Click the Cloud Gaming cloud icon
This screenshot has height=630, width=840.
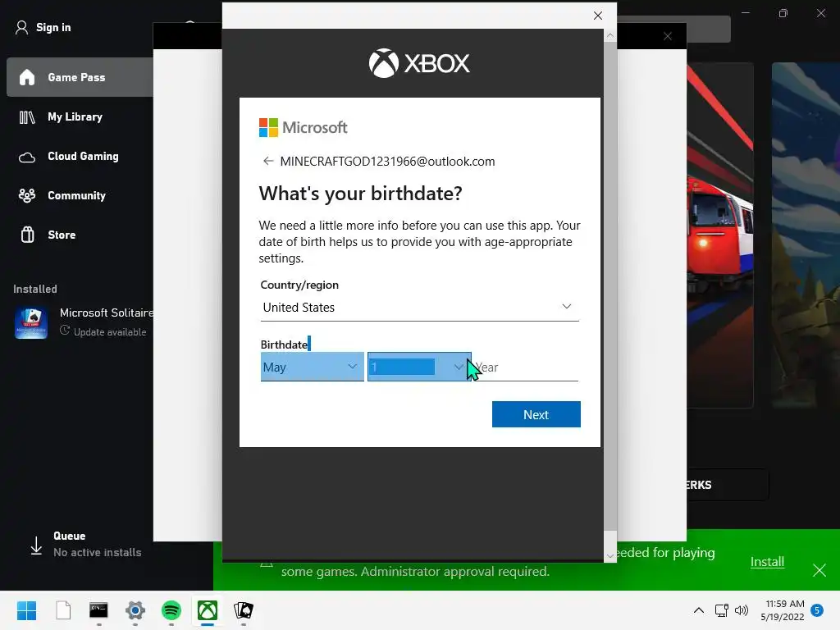click(27, 157)
